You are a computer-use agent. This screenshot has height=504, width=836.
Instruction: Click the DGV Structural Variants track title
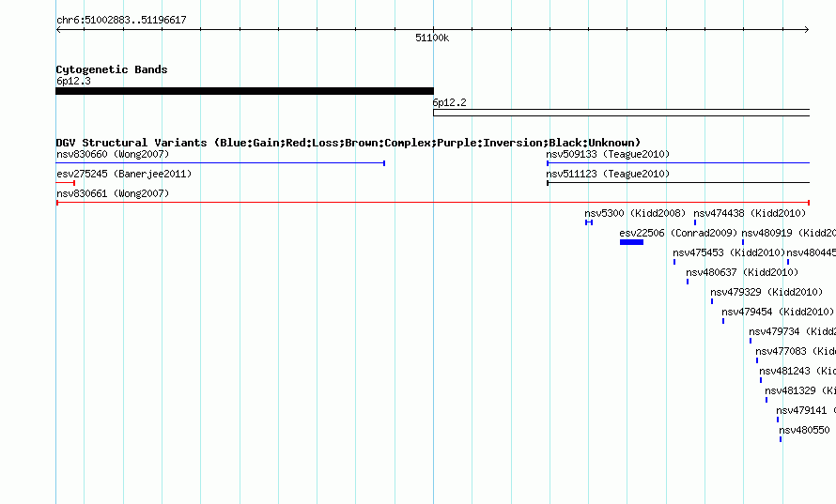[x=348, y=143]
